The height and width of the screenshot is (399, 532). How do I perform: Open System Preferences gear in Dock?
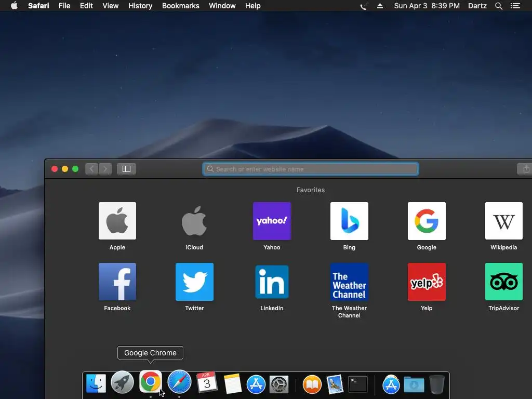point(279,384)
